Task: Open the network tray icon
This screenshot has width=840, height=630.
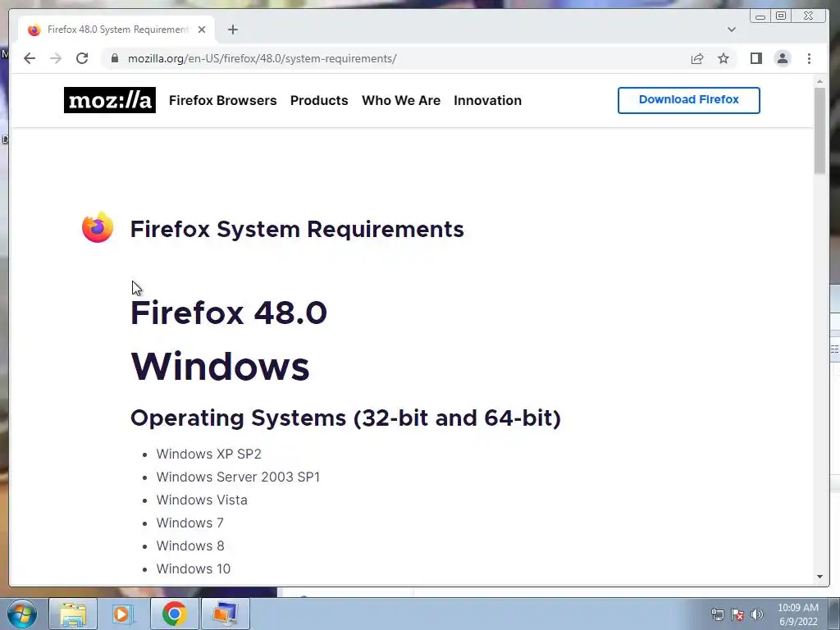Action: 718,614
